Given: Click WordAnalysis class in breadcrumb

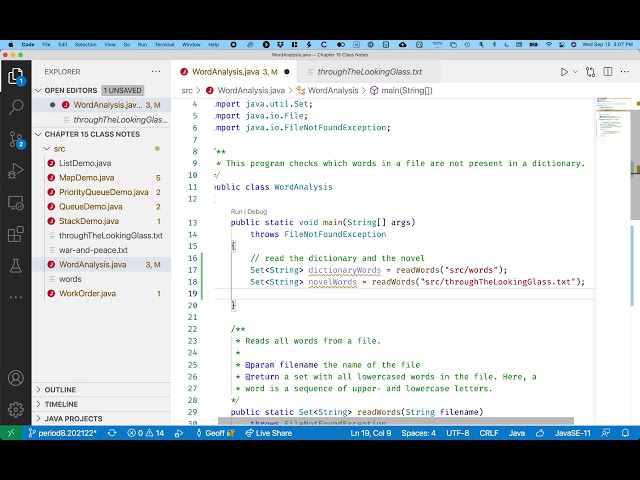Looking at the screenshot, I should (327, 91).
